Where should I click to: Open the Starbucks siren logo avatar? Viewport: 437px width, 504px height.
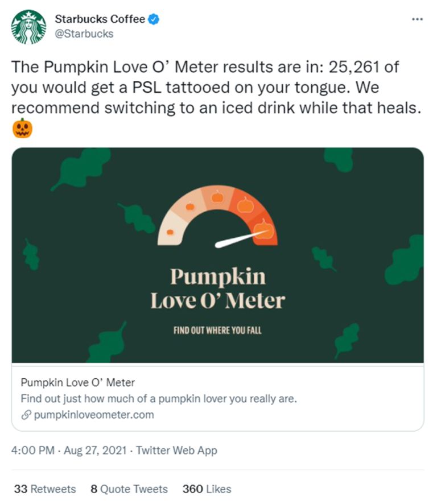pyautogui.click(x=29, y=27)
